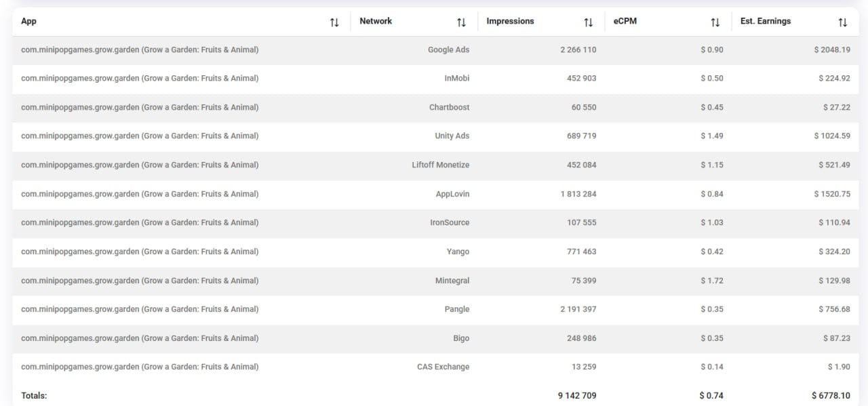Select the Google Ads network row

(448, 49)
